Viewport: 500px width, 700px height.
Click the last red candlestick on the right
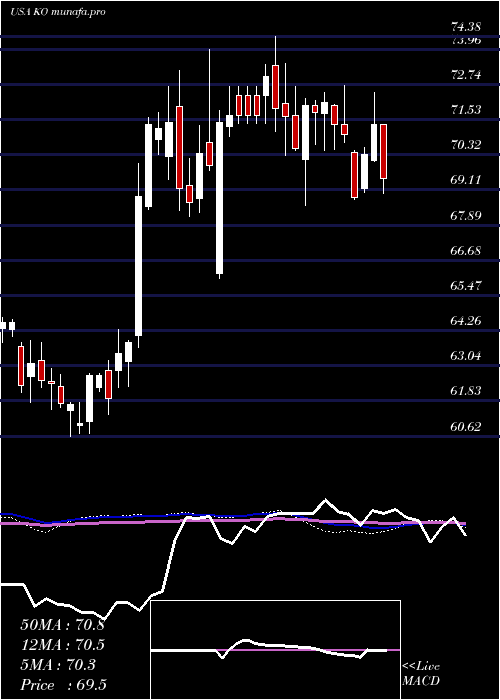click(x=383, y=151)
